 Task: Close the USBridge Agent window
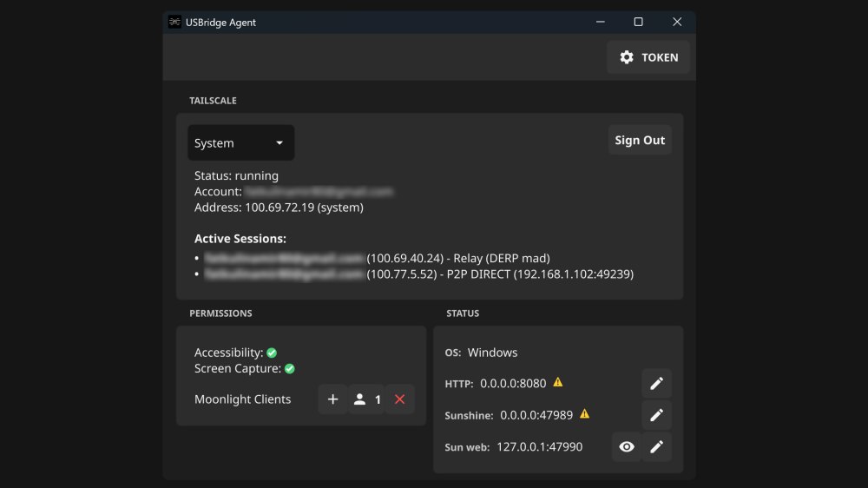pos(677,23)
